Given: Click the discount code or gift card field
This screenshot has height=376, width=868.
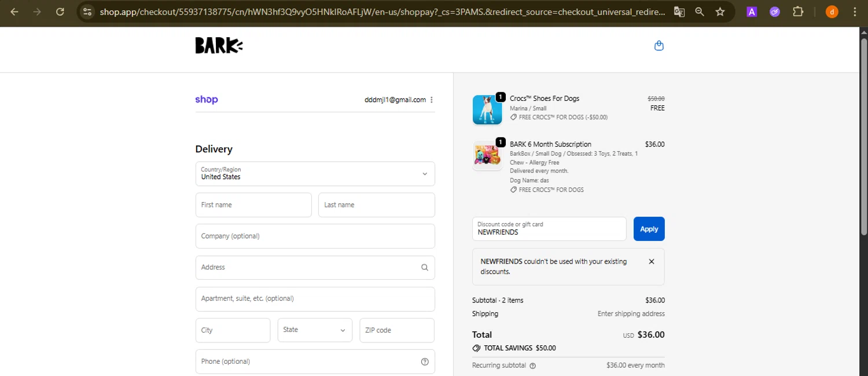Looking at the screenshot, I should tap(549, 229).
